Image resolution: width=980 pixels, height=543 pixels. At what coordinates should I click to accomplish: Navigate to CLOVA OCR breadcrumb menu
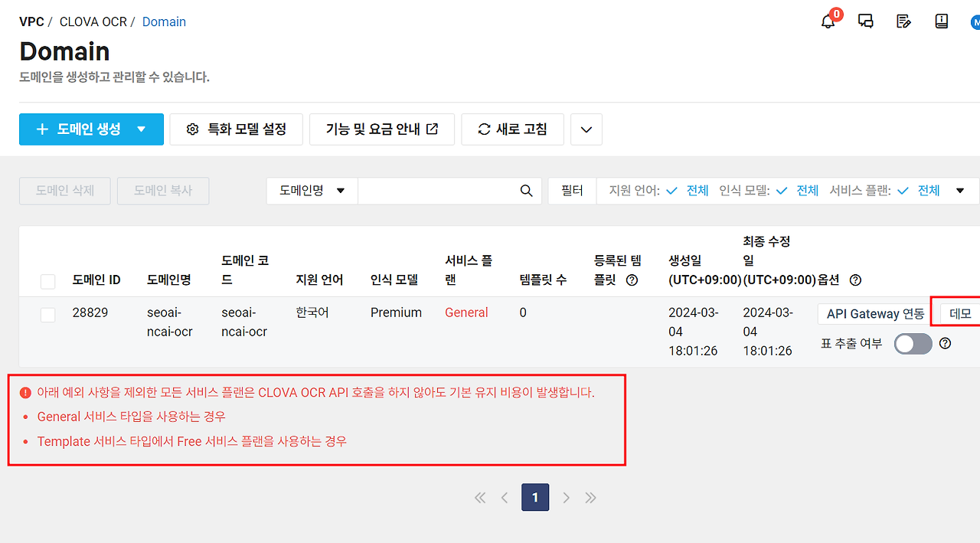click(x=93, y=21)
